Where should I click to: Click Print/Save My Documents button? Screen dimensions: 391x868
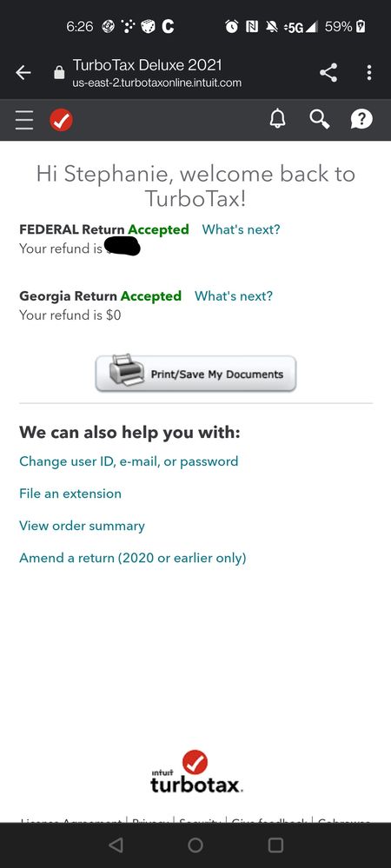click(195, 374)
